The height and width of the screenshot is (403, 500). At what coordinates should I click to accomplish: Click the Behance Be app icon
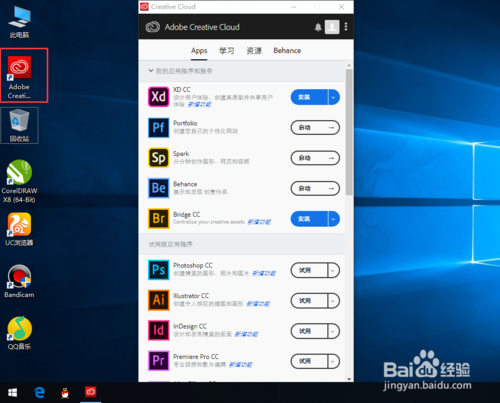point(159,188)
